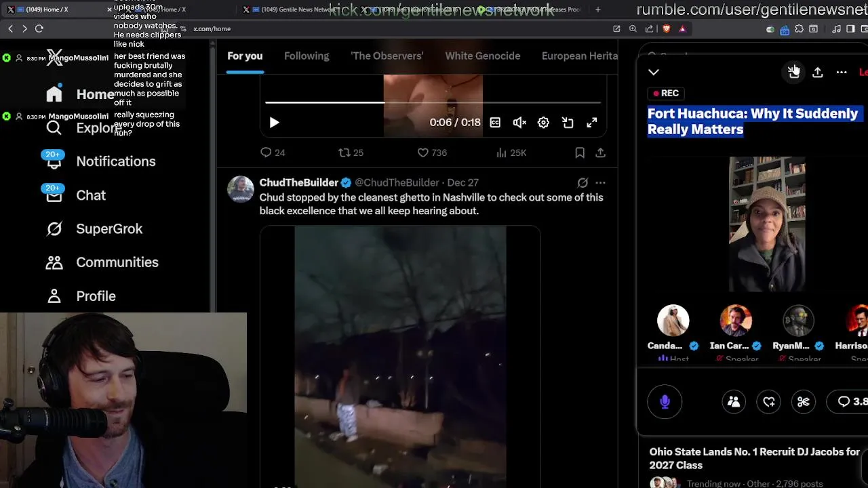Go forward in the browser

[x=24, y=28]
